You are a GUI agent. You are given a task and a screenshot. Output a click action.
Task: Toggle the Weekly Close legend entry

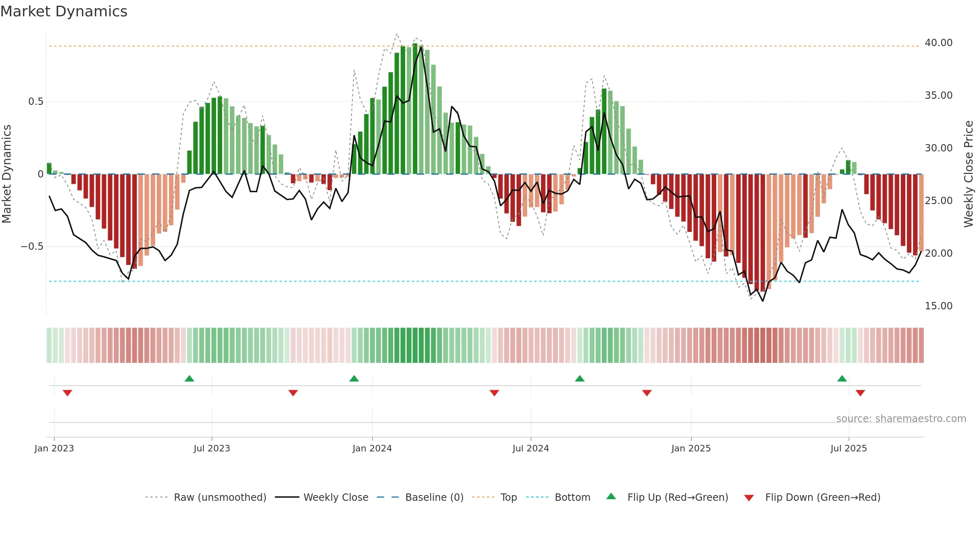[322, 497]
